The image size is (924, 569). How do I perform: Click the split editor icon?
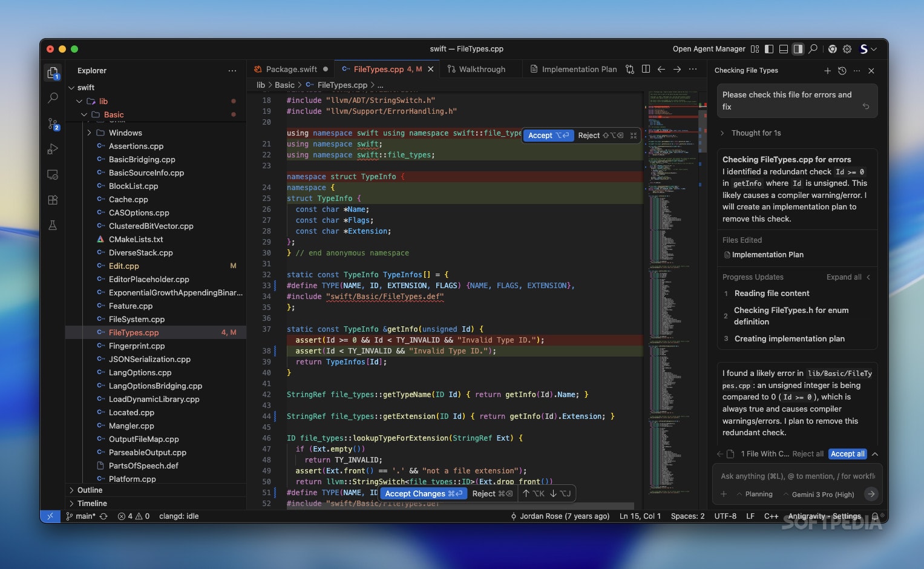(646, 69)
